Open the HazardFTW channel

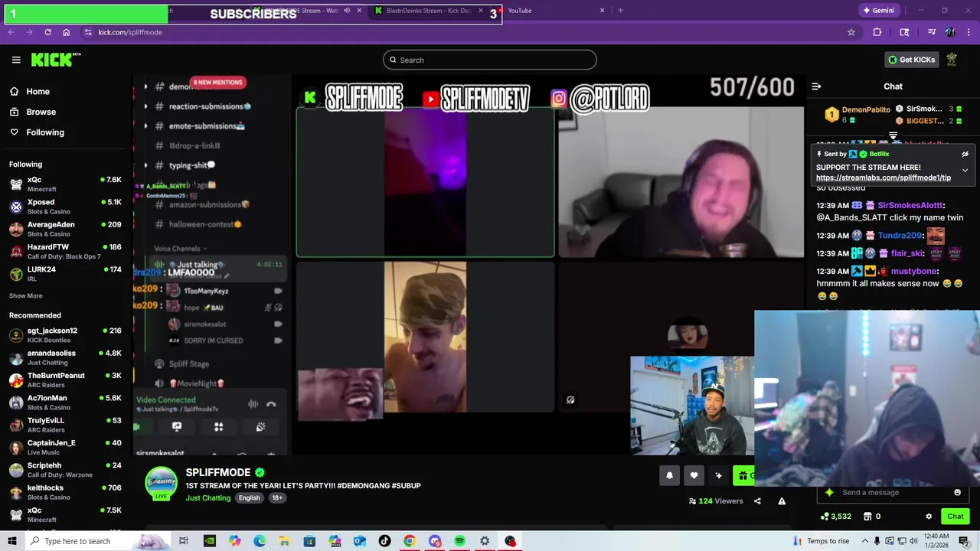65,252
